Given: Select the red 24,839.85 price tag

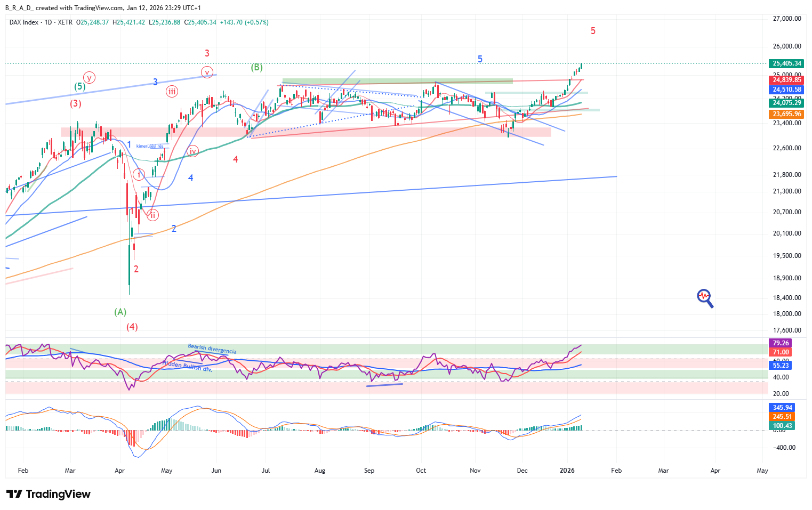Looking at the screenshot, I should pos(786,80).
